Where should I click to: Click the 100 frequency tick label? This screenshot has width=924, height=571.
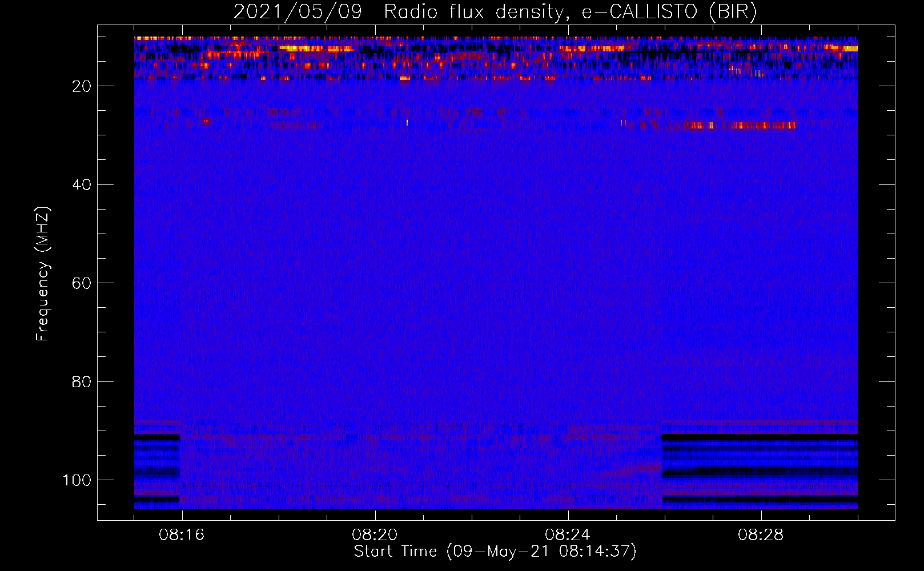(x=78, y=480)
